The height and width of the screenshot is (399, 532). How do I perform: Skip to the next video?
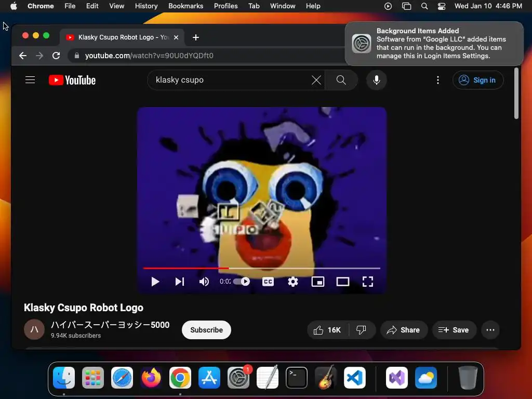pos(179,282)
